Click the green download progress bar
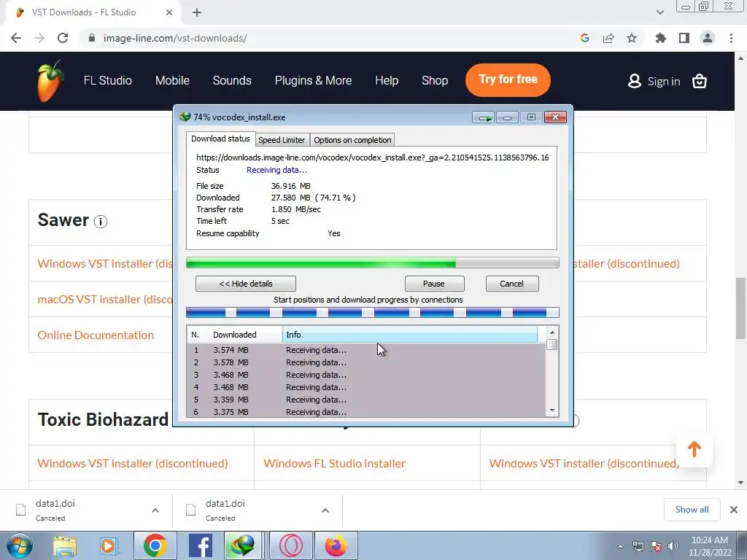 coord(373,262)
